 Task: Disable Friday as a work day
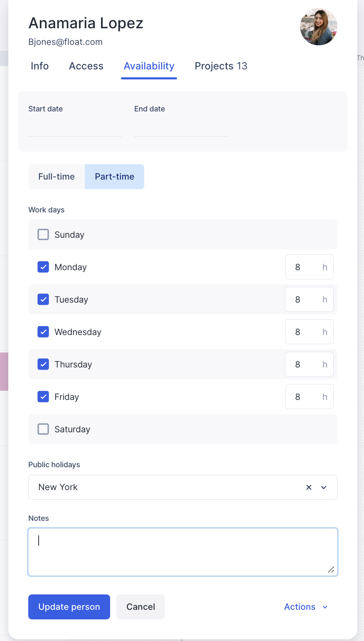coord(43,397)
